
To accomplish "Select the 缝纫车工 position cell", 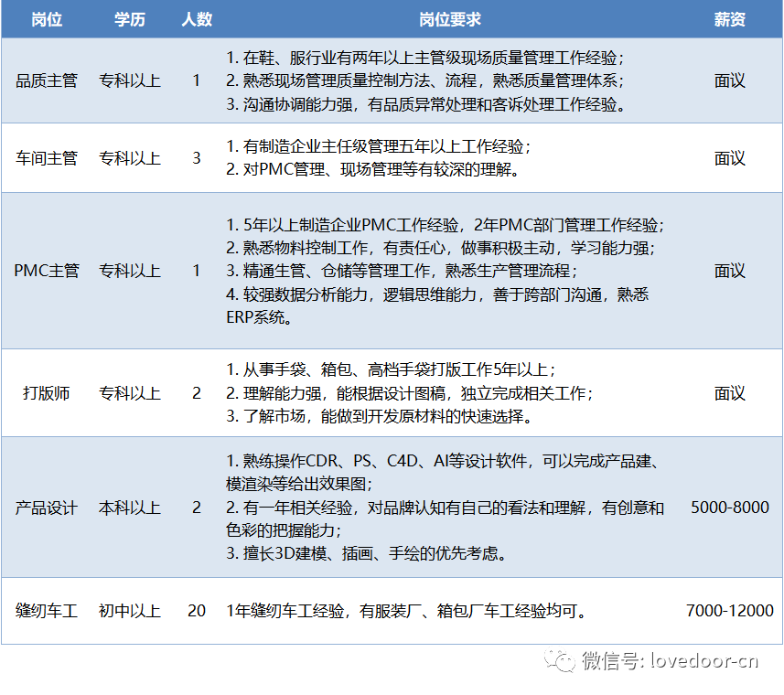I will click(x=47, y=611).
